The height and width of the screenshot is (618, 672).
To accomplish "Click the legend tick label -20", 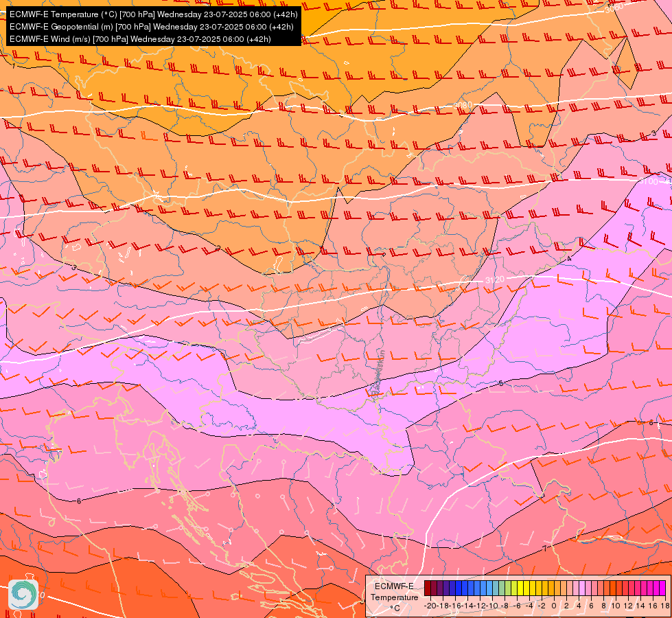I will (430, 606).
